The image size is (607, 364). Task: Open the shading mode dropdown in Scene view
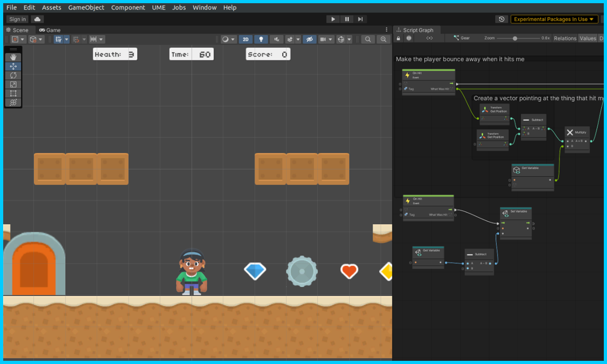[x=230, y=39]
